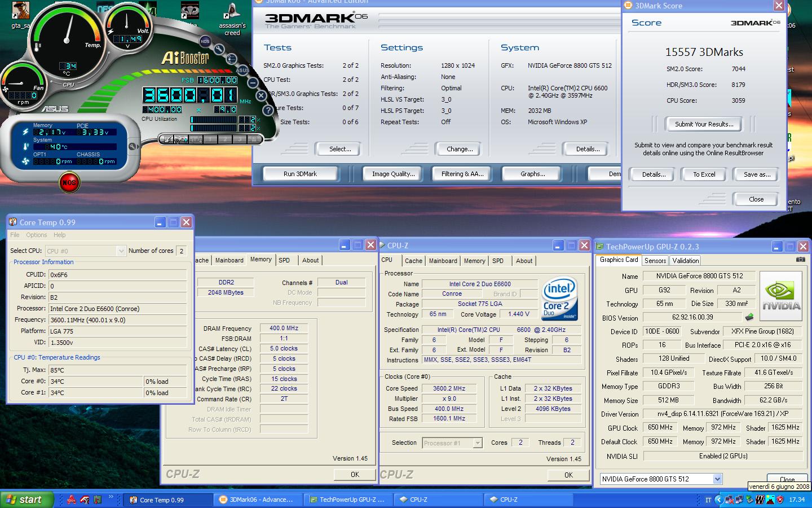
Task: Open the SPD tab in the CPU-Z memory window
Action: click(284, 260)
